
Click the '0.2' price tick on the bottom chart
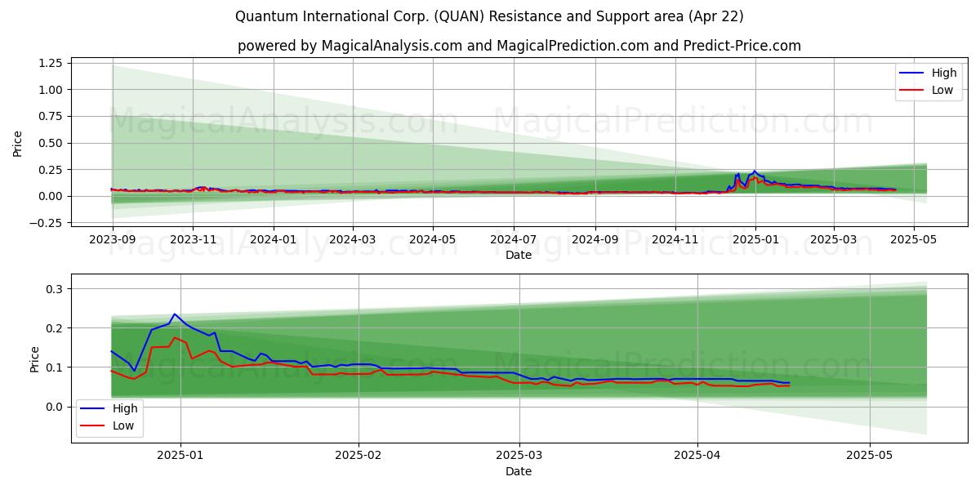point(56,328)
